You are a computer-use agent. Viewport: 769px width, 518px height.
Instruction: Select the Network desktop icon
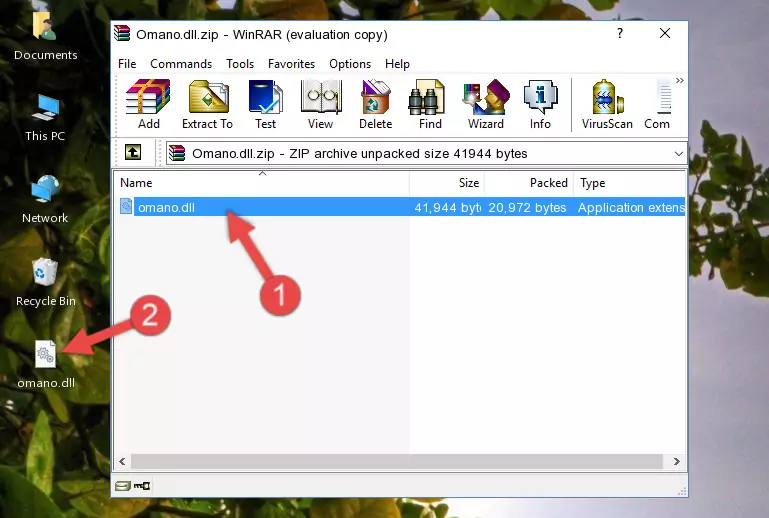[45, 199]
